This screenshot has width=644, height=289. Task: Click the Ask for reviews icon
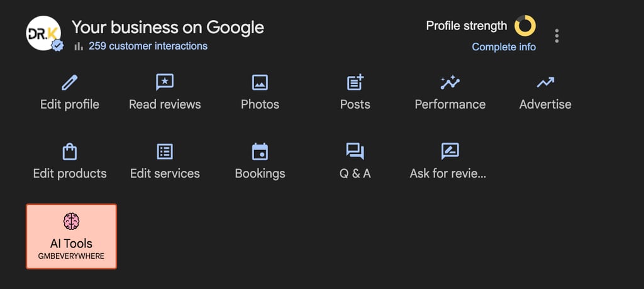point(450,151)
